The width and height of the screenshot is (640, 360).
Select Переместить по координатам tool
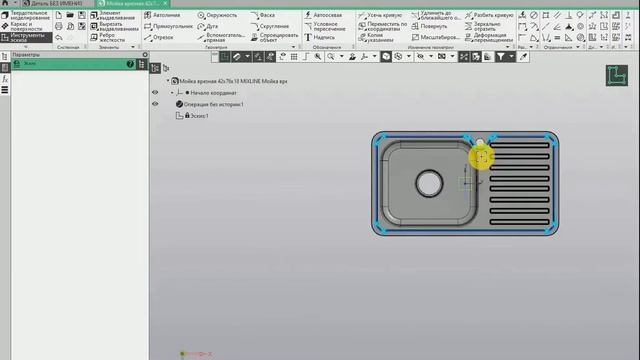click(383, 26)
